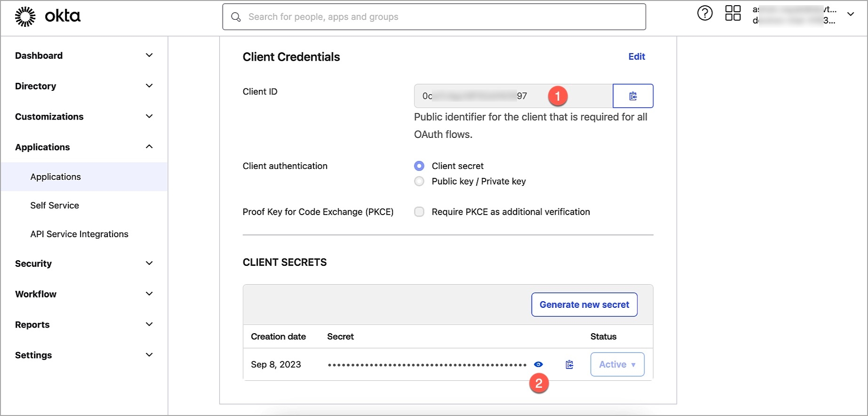The width and height of the screenshot is (868, 416).
Task: Open the help question mark icon
Action: (704, 13)
